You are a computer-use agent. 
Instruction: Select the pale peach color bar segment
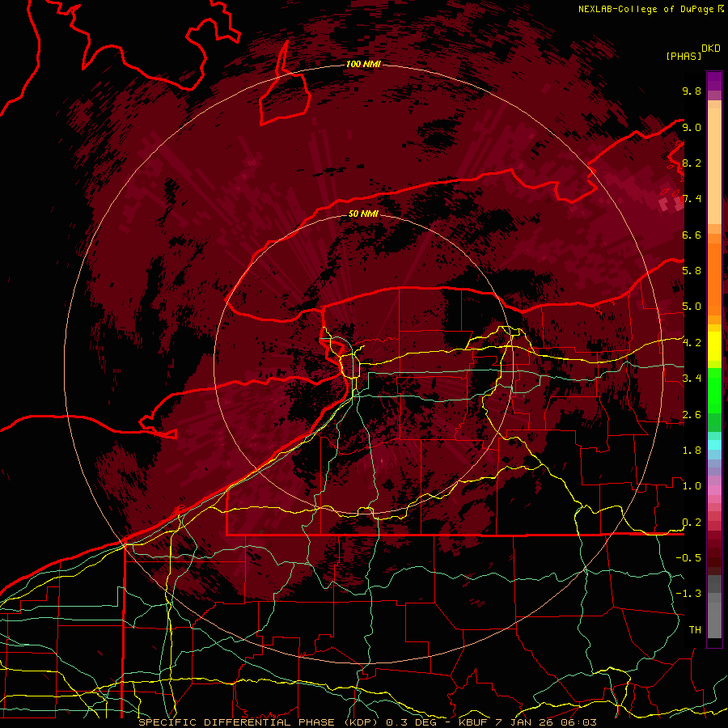714,167
